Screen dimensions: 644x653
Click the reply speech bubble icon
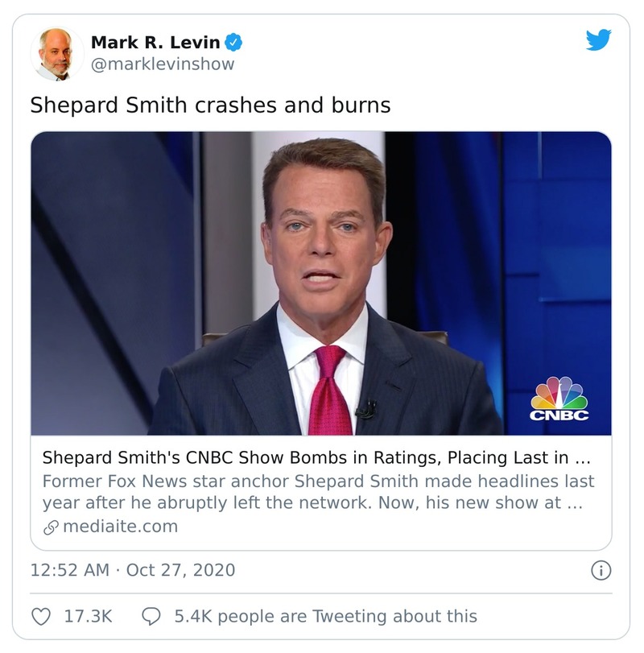151,617
